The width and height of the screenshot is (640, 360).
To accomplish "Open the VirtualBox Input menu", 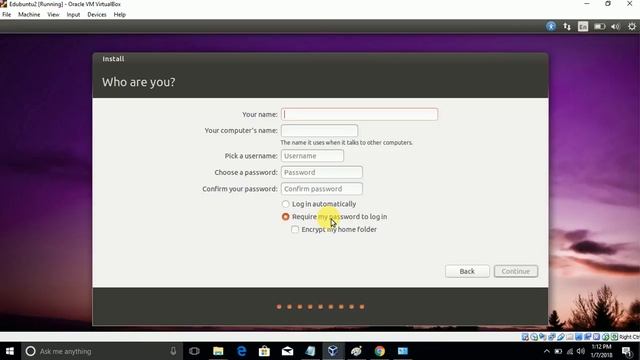I will pyautogui.click(x=73, y=15).
